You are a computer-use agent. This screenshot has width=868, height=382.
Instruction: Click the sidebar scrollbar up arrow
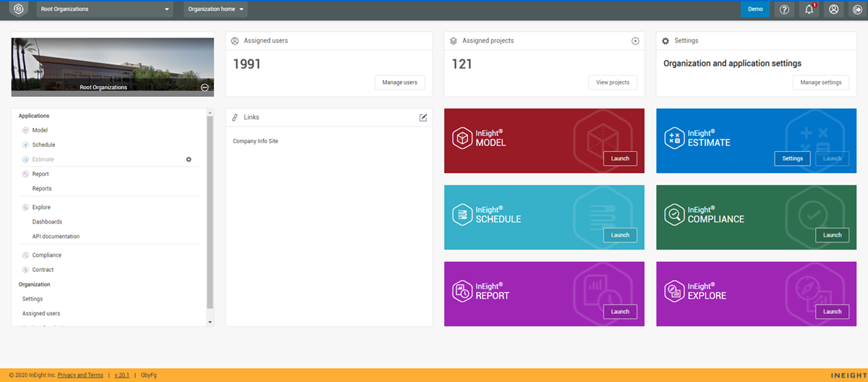pyautogui.click(x=210, y=113)
